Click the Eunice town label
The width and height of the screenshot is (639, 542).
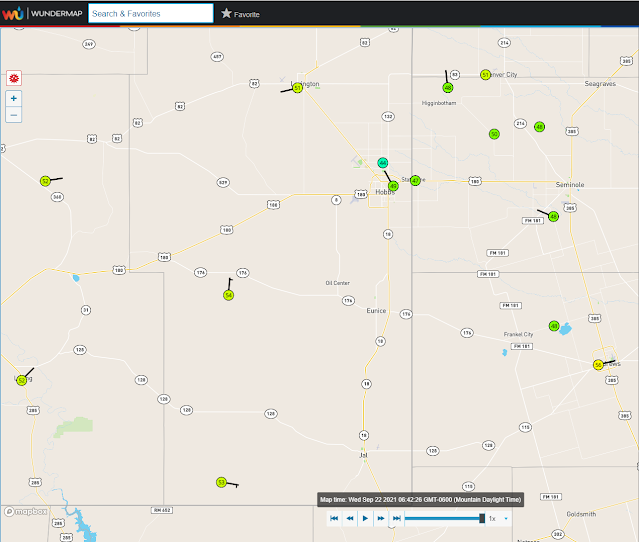(x=376, y=311)
